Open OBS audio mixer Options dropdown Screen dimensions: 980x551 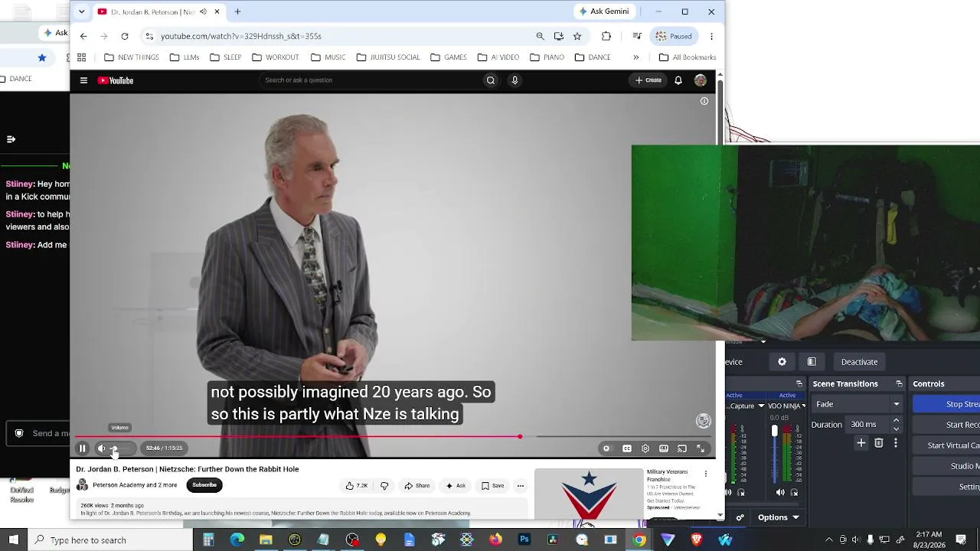coord(779,517)
